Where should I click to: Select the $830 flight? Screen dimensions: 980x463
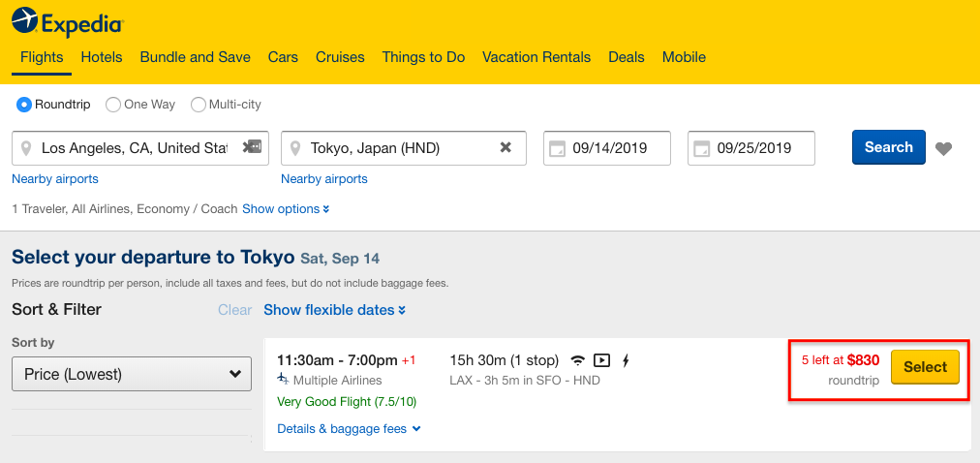(x=925, y=367)
